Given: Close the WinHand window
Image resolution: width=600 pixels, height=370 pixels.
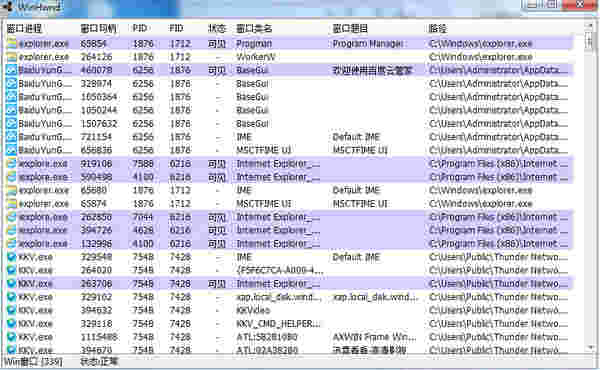Looking at the screenshot, I should point(580,5).
